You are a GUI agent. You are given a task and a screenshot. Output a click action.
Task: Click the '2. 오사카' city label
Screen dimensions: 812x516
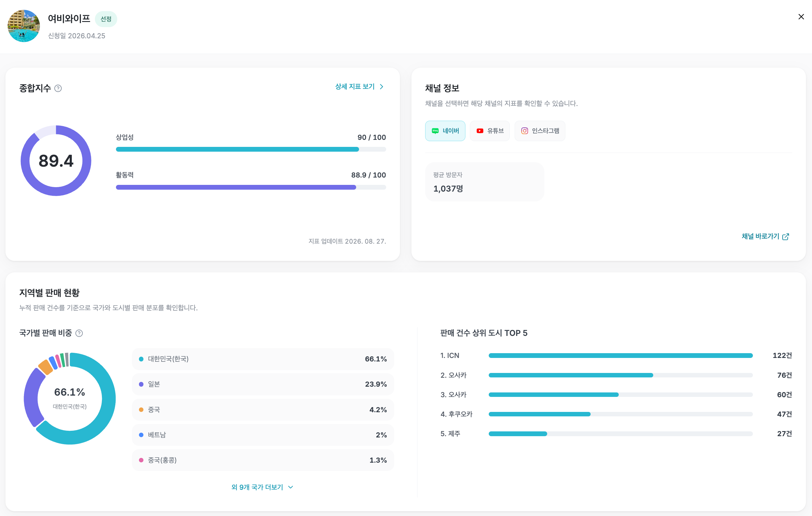point(454,375)
